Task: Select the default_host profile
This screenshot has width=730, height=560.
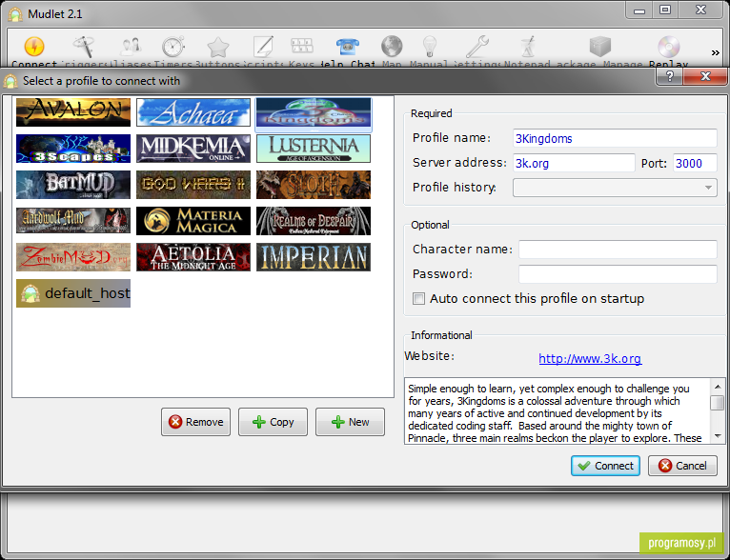Action: pos(73,293)
